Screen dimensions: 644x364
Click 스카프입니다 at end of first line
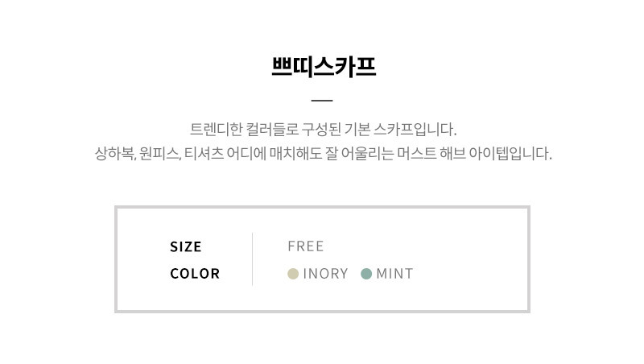click(415, 130)
